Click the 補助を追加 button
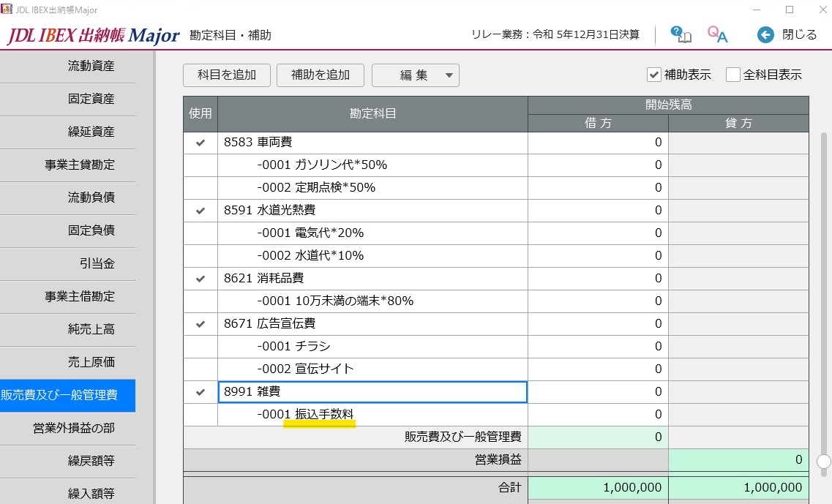Image resolution: width=832 pixels, height=504 pixels. pos(321,75)
